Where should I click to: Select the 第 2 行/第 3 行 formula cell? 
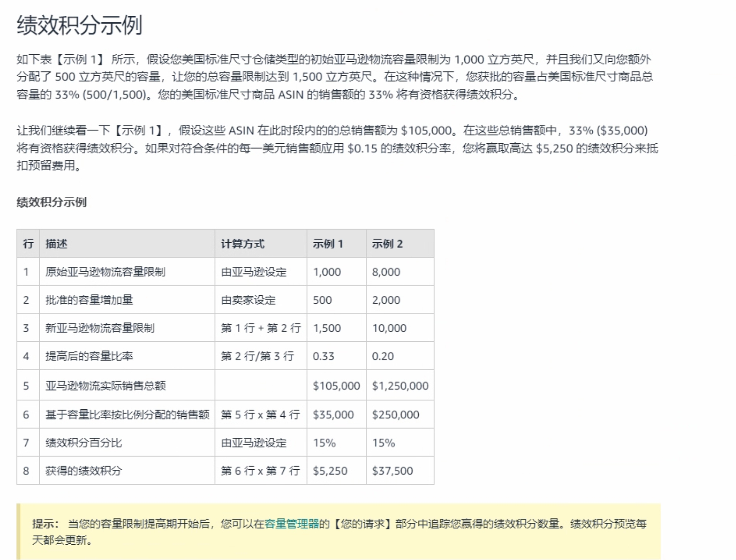pos(257,356)
